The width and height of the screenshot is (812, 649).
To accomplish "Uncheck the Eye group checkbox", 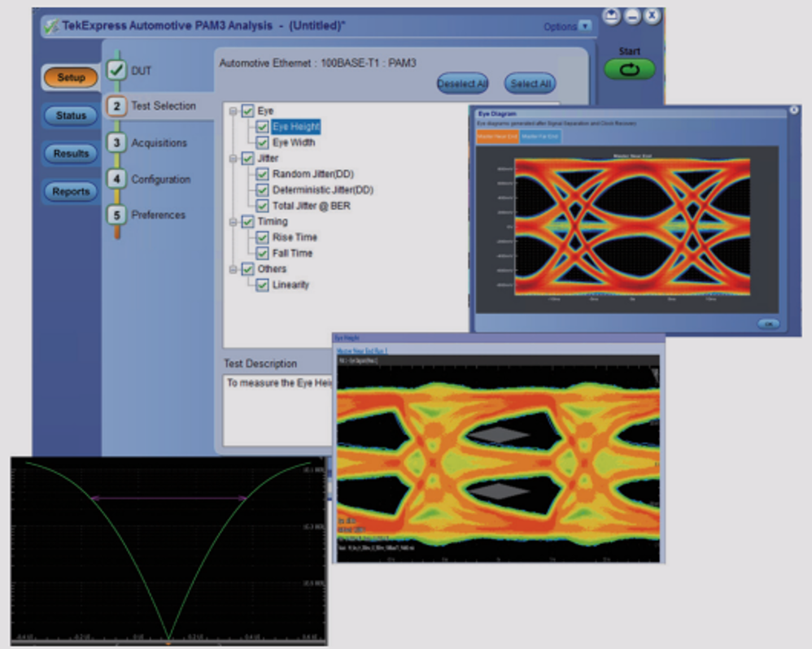I will [248, 111].
